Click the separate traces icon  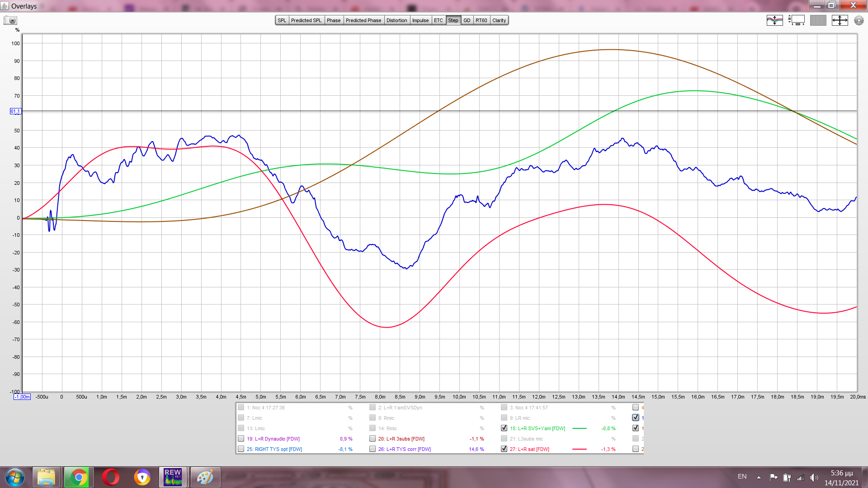tap(774, 20)
